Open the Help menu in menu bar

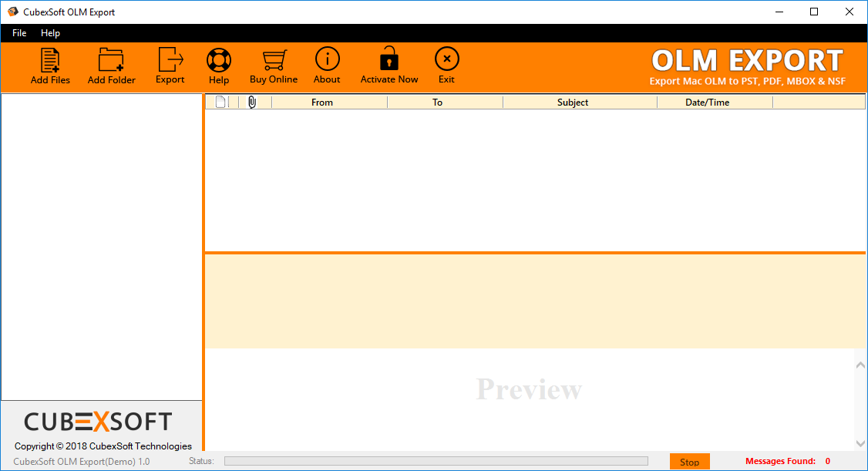pyautogui.click(x=50, y=33)
